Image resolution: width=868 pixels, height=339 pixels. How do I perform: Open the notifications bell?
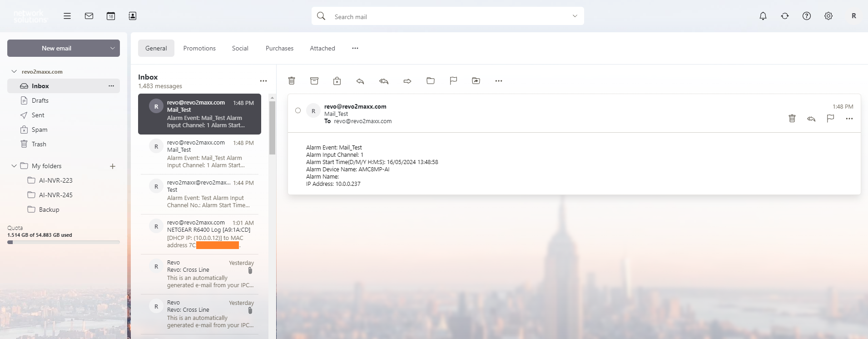coord(763,16)
